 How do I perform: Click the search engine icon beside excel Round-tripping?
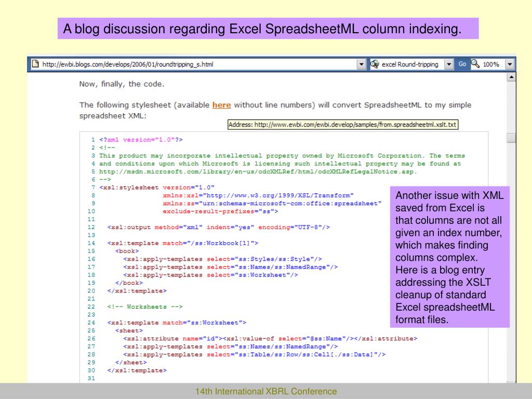(375, 64)
